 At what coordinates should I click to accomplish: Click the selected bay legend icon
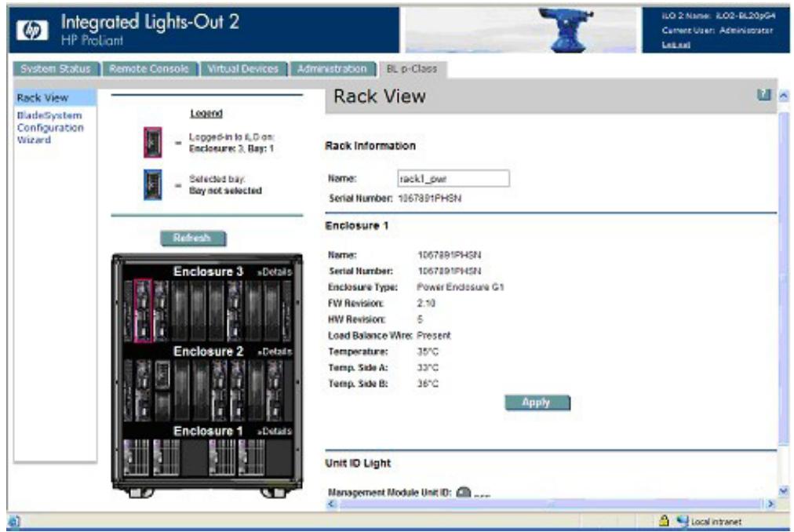(x=152, y=184)
